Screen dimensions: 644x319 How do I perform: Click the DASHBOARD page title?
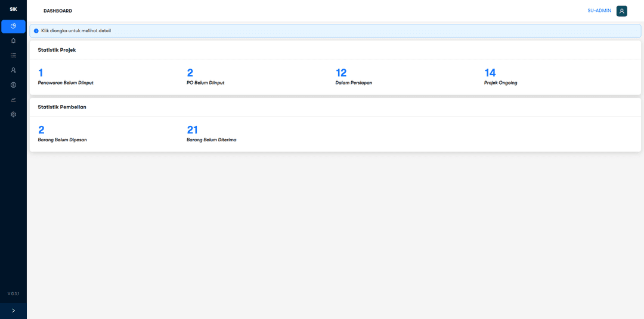(x=58, y=11)
